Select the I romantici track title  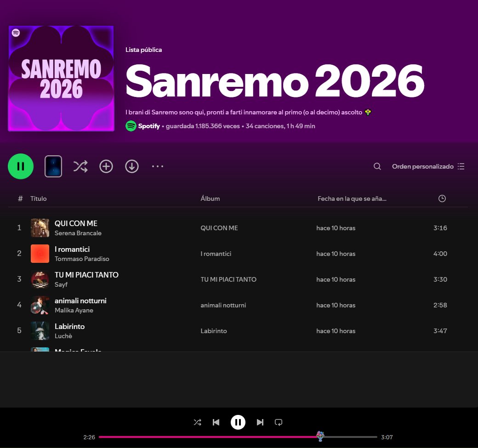click(x=72, y=250)
